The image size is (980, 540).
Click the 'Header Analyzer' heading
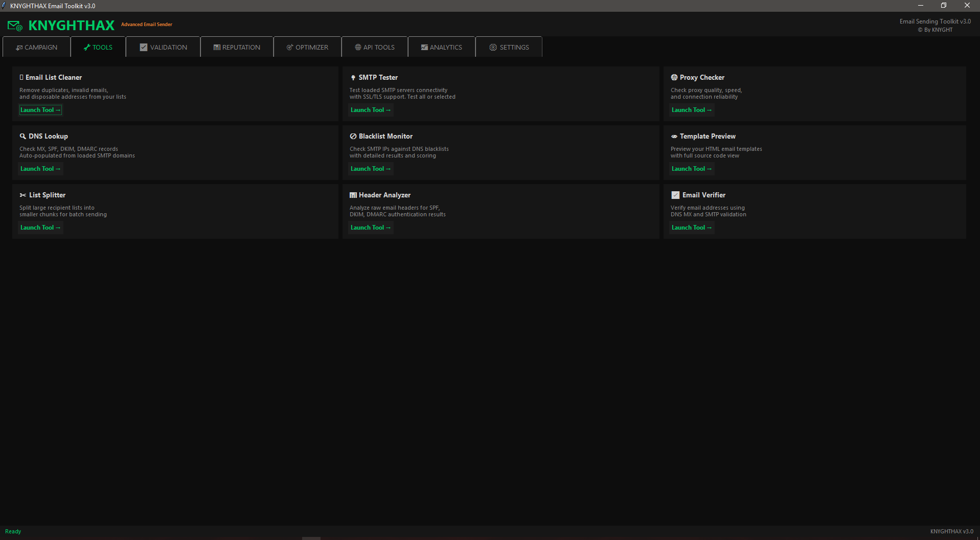click(x=384, y=195)
